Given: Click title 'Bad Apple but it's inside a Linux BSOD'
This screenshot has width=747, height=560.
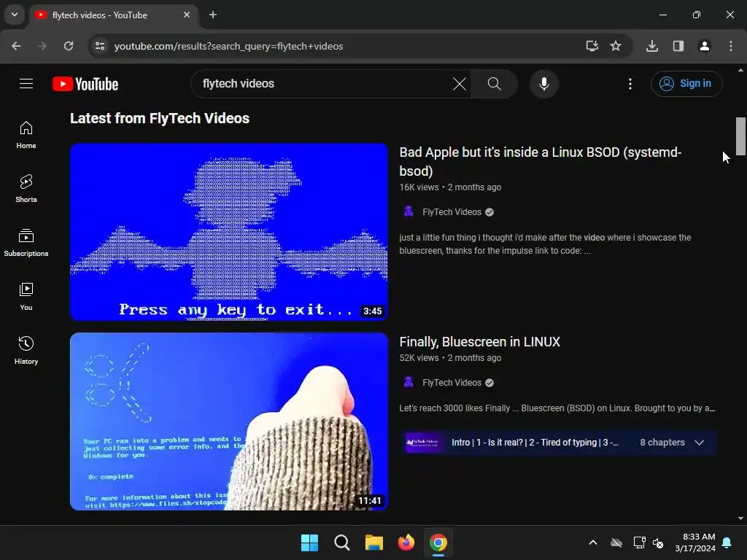Looking at the screenshot, I should [x=541, y=161].
